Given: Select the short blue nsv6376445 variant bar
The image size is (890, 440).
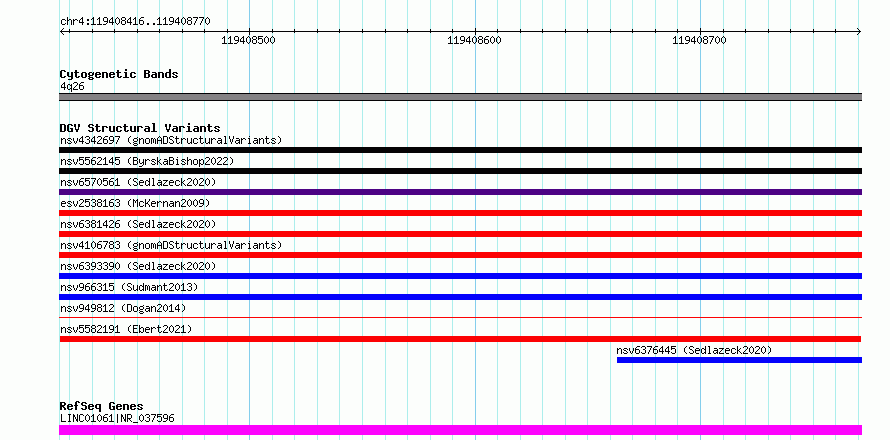Looking at the screenshot, I should pos(739,360).
